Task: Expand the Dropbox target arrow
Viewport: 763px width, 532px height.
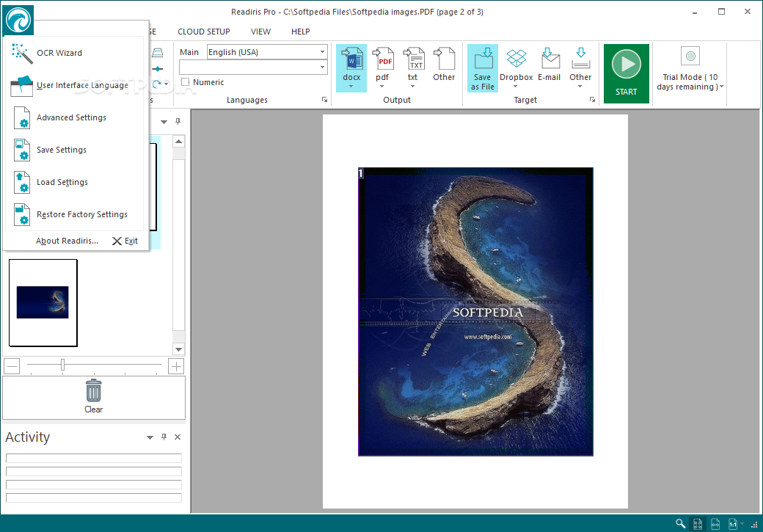Action: tap(515, 87)
